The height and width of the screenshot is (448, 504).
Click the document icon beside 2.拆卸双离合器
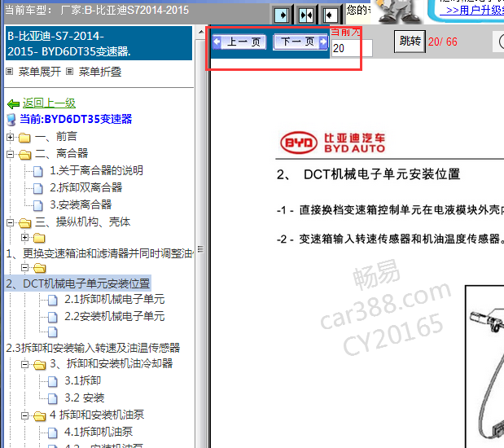point(38,188)
